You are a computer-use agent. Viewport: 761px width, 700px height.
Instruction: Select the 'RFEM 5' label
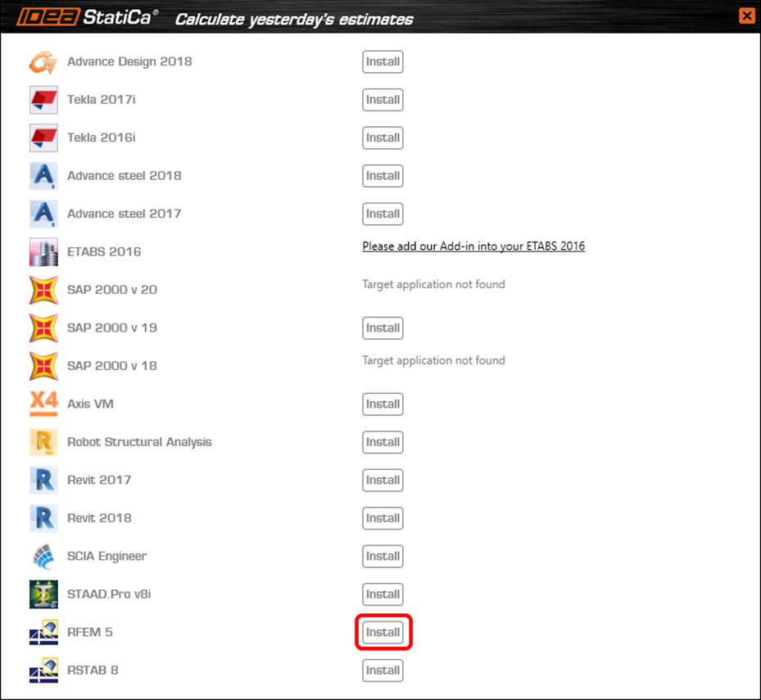tap(90, 632)
